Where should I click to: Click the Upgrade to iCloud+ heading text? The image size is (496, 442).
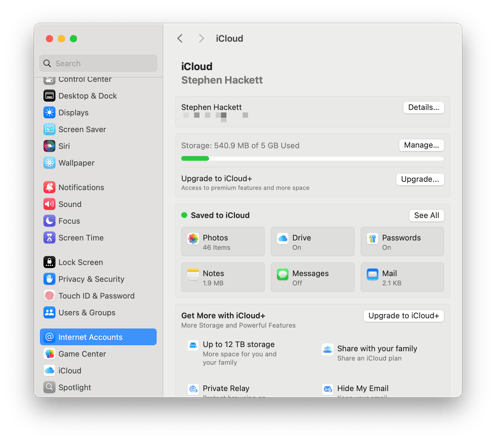[217, 178]
